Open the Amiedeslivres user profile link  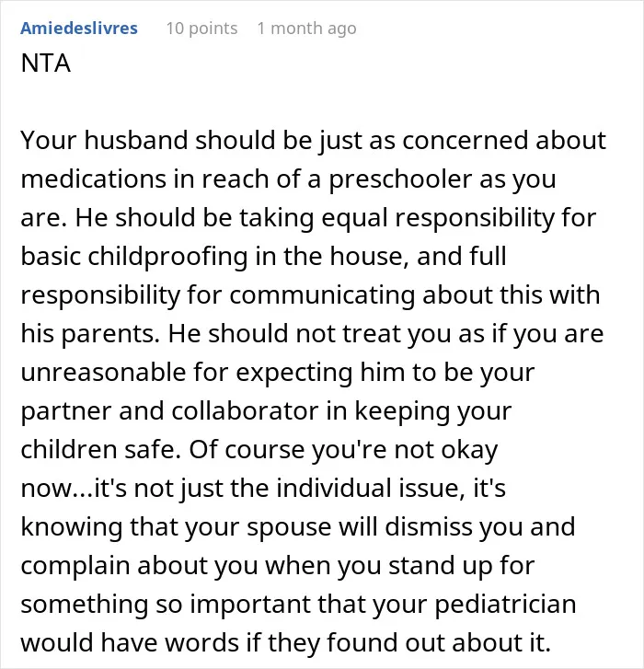click(x=79, y=29)
